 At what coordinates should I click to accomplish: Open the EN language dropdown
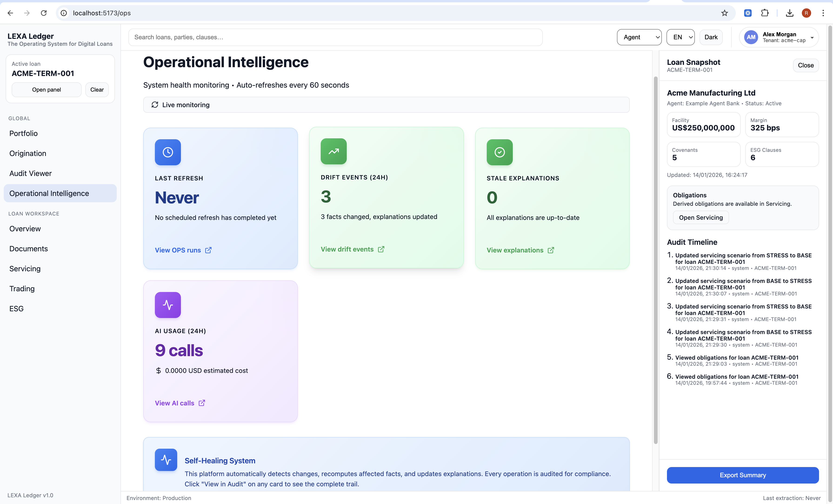click(680, 37)
